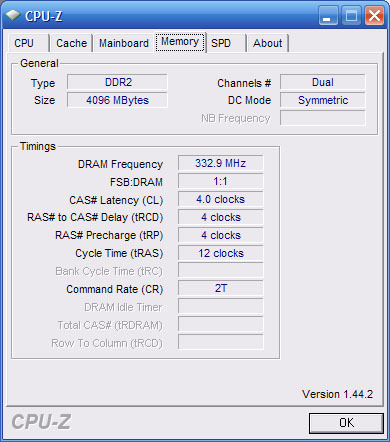
Task: Click the maximize window button
Action: coord(351,16)
